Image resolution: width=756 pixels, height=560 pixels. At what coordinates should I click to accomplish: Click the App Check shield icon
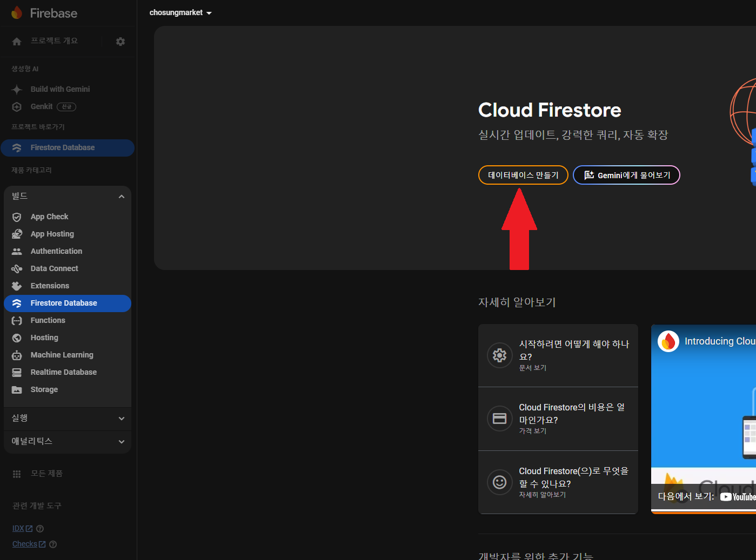(17, 217)
